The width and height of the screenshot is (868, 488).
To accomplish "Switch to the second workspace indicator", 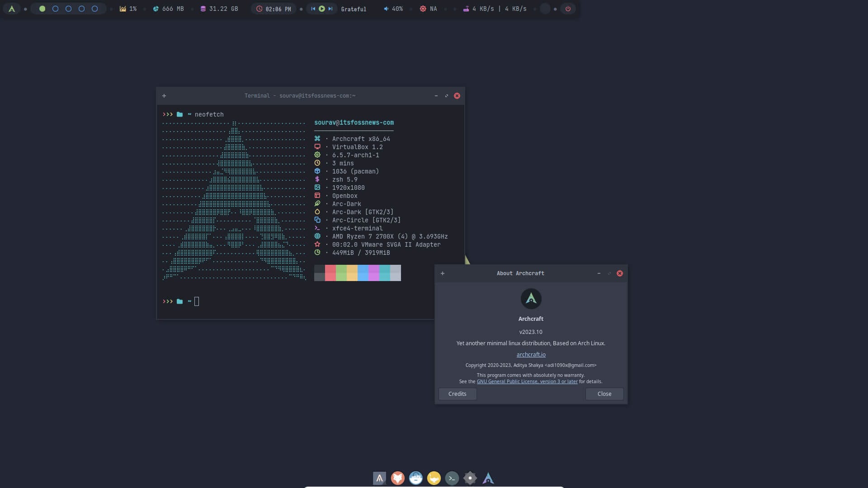I will (55, 8).
